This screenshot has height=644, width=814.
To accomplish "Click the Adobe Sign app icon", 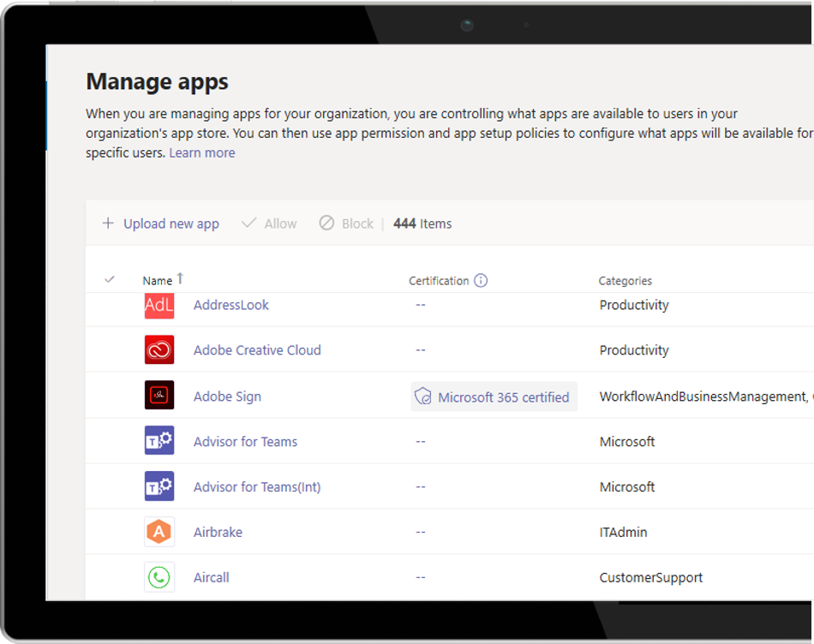I will tap(159, 395).
